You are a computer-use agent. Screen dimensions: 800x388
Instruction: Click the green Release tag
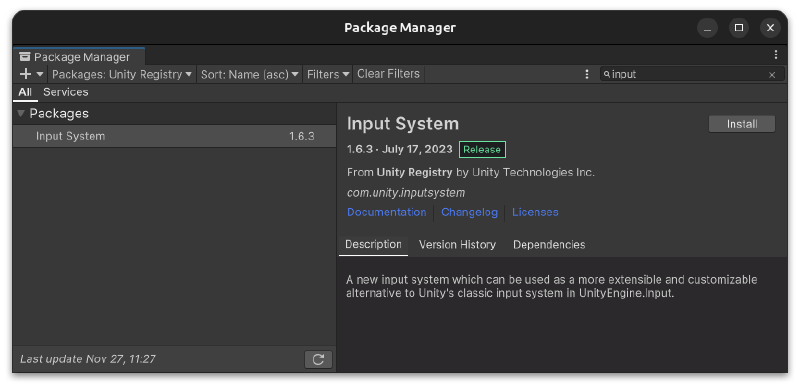click(x=482, y=150)
